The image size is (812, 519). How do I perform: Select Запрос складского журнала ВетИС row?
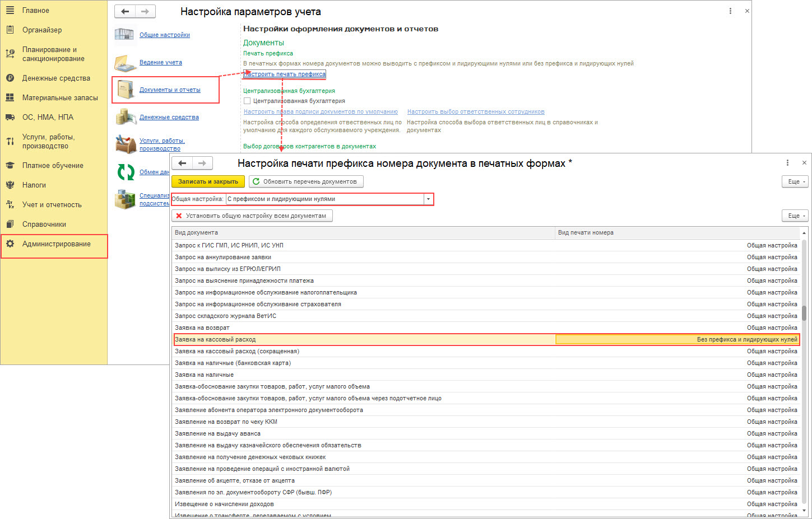pyautogui.click(x=486, y=316)
